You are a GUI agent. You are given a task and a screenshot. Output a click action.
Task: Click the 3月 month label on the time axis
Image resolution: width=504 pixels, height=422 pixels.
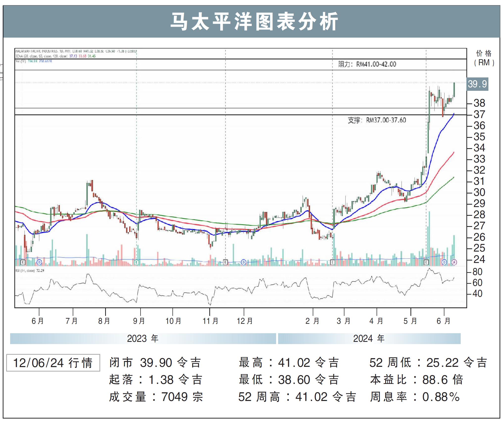tap(344, 321)
